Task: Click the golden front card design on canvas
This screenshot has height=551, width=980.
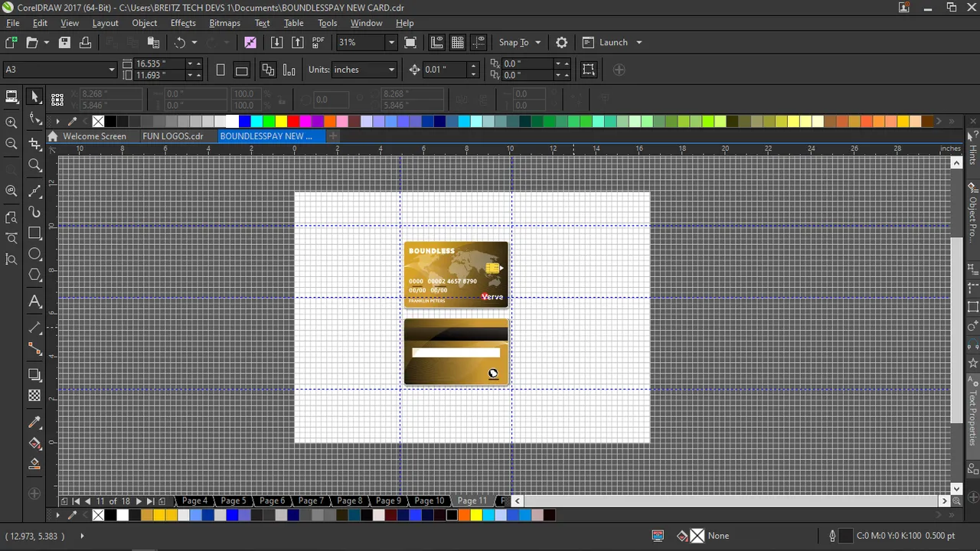Action: click(x=456, y=274)
